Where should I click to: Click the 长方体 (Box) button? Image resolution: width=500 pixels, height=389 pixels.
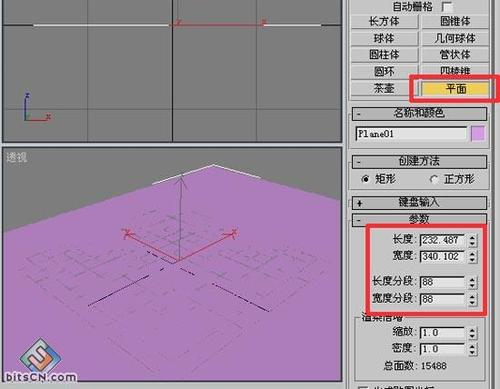(384, 22)
